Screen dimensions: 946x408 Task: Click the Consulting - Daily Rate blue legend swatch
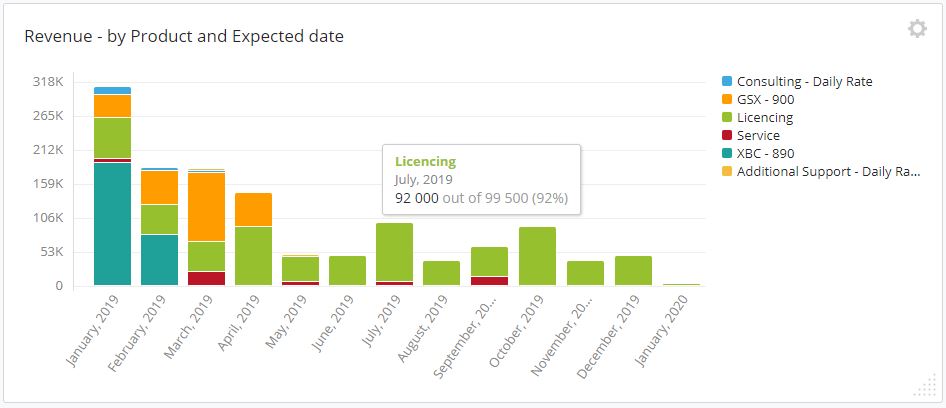coord(727,81)
